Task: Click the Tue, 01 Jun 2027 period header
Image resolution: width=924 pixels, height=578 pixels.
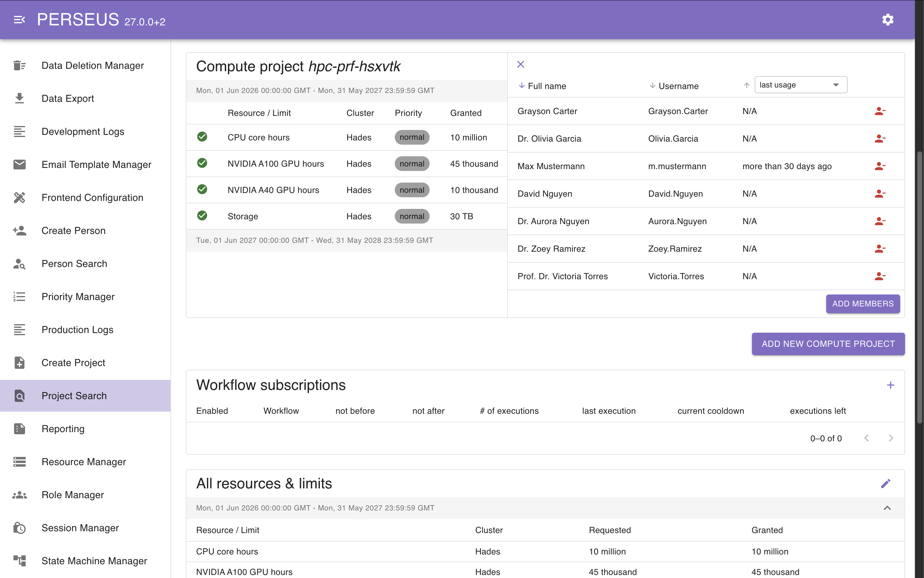Action: 347,240
